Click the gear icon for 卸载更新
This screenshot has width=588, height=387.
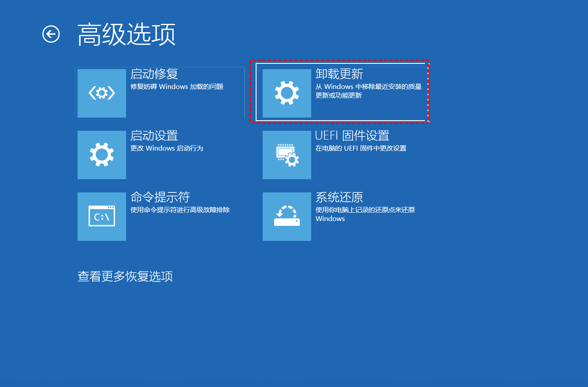click(287, 93)
